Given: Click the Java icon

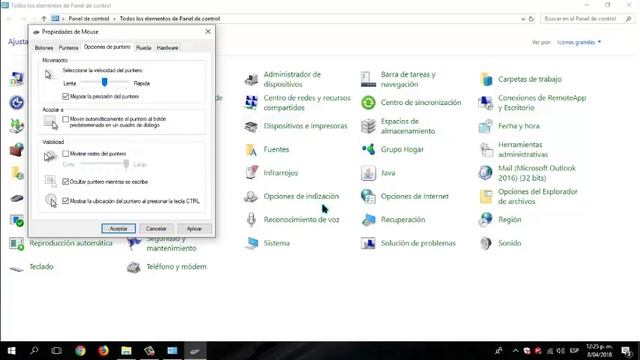Looking at the screenshot, I should point(368,173).
